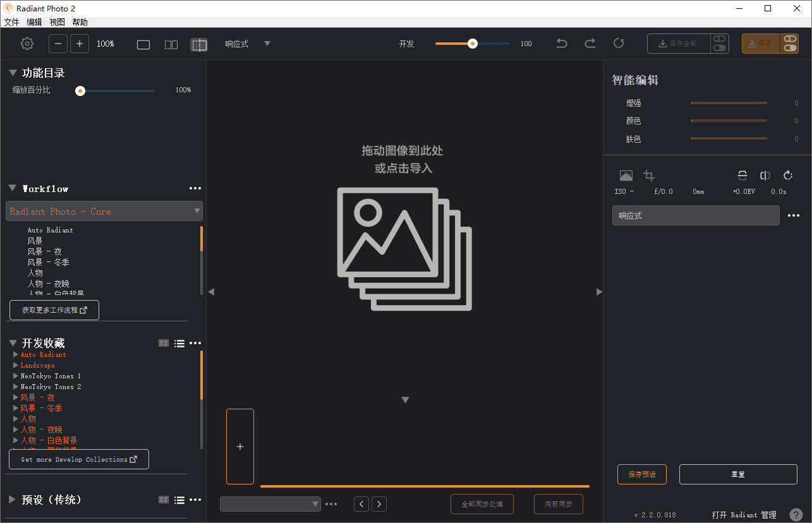Image resolution: width=812 pixels, height=523 pixels.
Task: Expand the Landscape collection
Action: [x=16, y=365]
